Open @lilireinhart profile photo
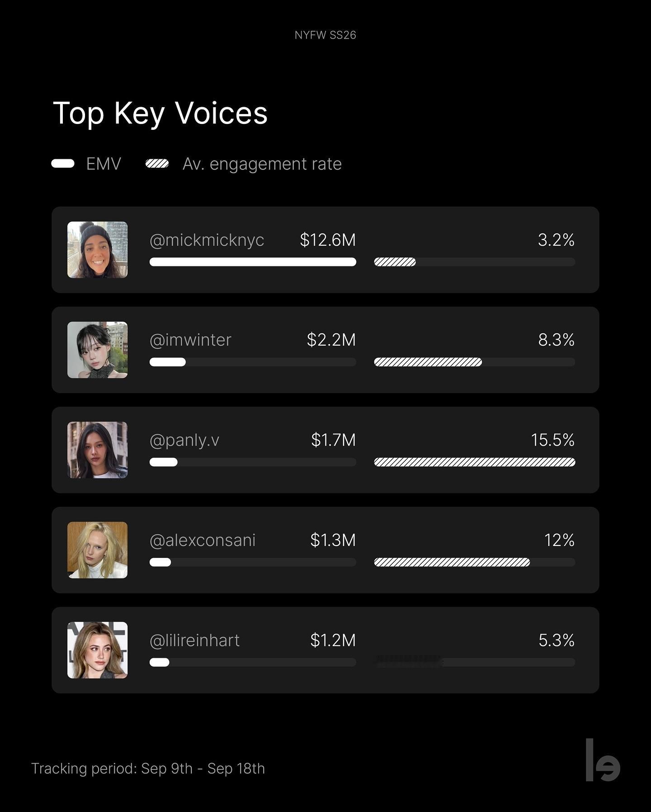The height and width of the screenshot is (812, 651). 97,650
